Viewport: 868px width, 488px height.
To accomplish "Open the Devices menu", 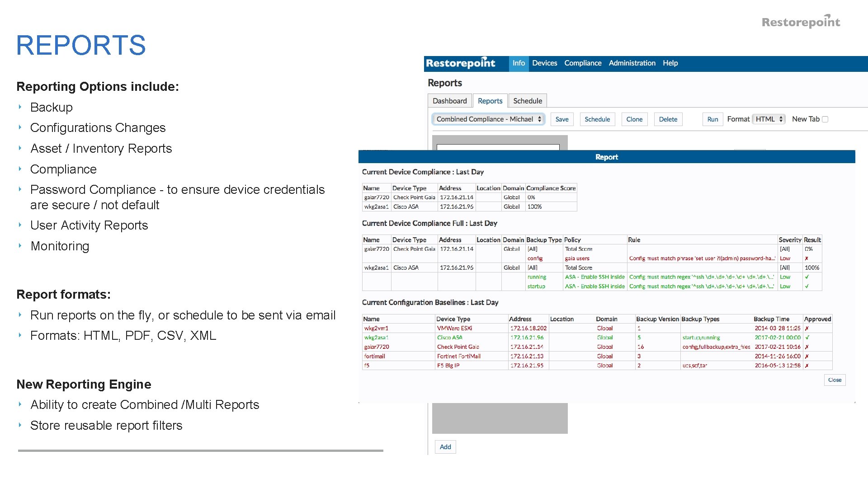I will pyautogui.click(x=544, y=63).
